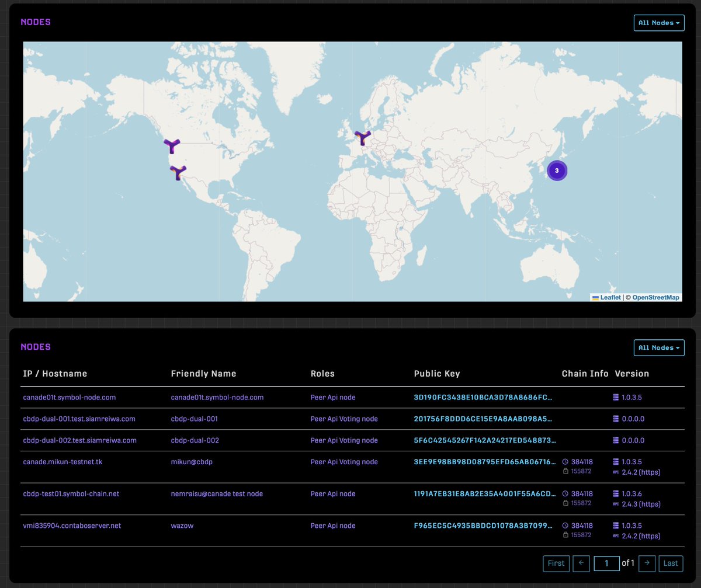Click version icon in canade01t.symbol-node.com row

(616, 397)
